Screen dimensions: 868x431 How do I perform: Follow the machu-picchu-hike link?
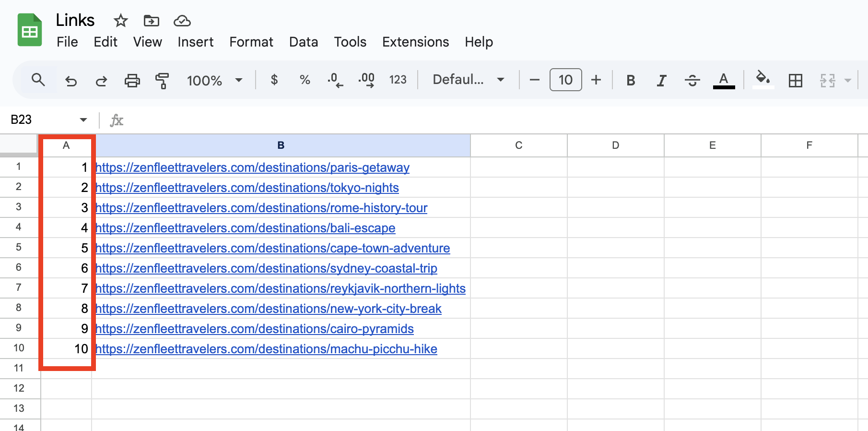[x=266, y=349]
